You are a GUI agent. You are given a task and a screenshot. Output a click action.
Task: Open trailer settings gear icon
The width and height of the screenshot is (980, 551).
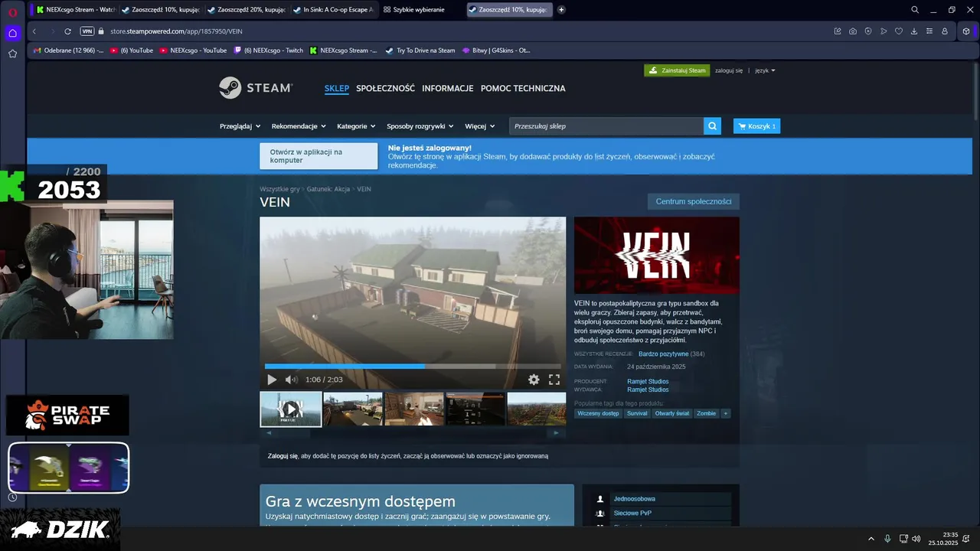pyautogui.click(x=534, y=380)
